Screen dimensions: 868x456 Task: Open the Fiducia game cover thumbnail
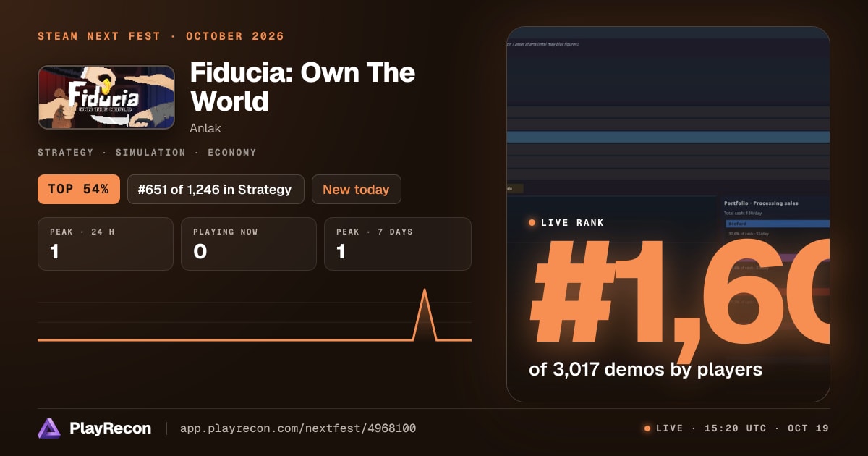(106, 98)
